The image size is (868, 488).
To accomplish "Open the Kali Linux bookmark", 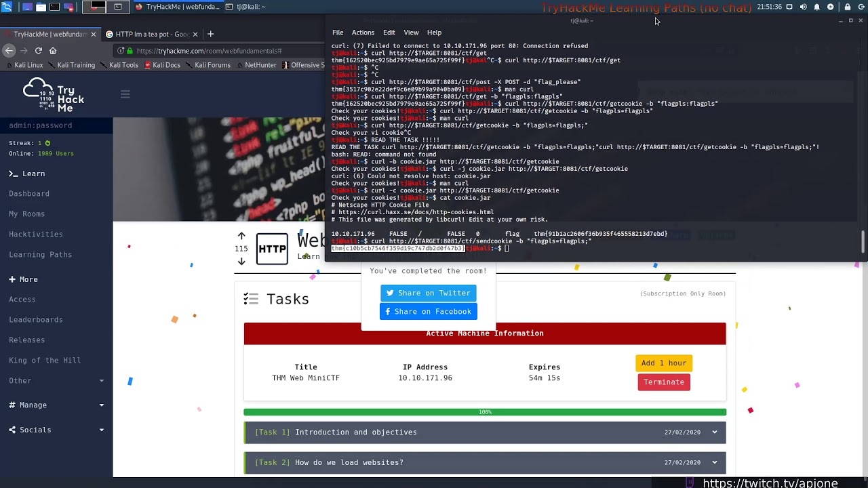I will click(x=24, y=65).
